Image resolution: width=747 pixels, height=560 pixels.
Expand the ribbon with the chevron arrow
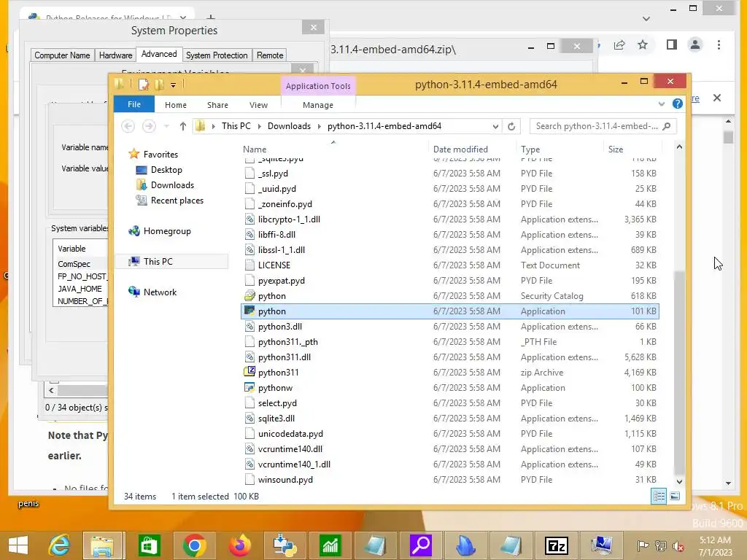tap(661, 104)
